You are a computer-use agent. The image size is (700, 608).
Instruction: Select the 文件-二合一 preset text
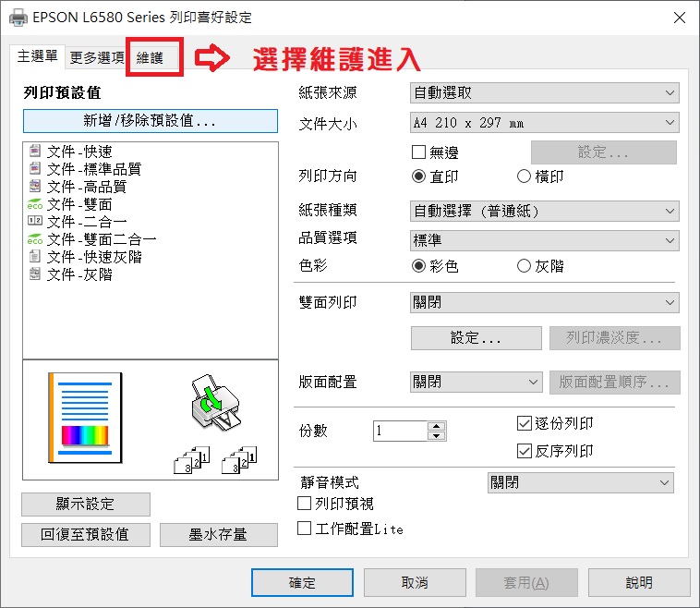(87, 222)
